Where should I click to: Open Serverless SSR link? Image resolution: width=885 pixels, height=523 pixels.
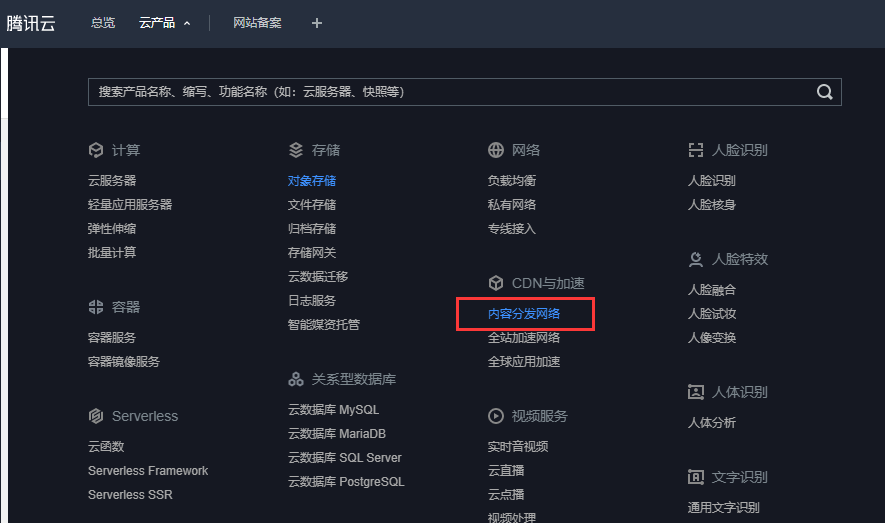[x=130, y=495]
